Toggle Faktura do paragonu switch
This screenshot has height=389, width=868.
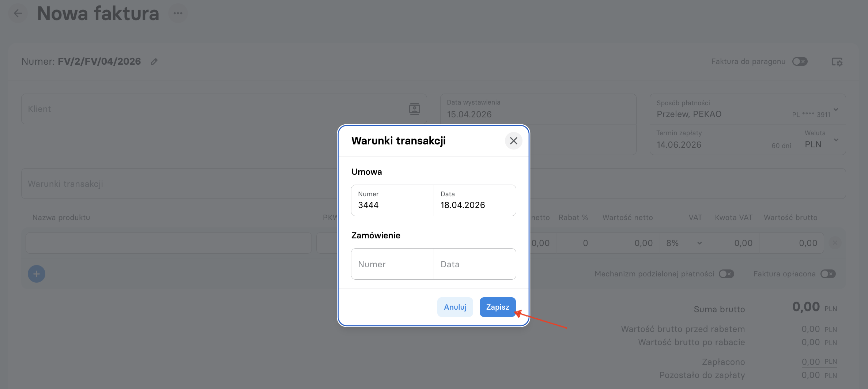[800, 61]
